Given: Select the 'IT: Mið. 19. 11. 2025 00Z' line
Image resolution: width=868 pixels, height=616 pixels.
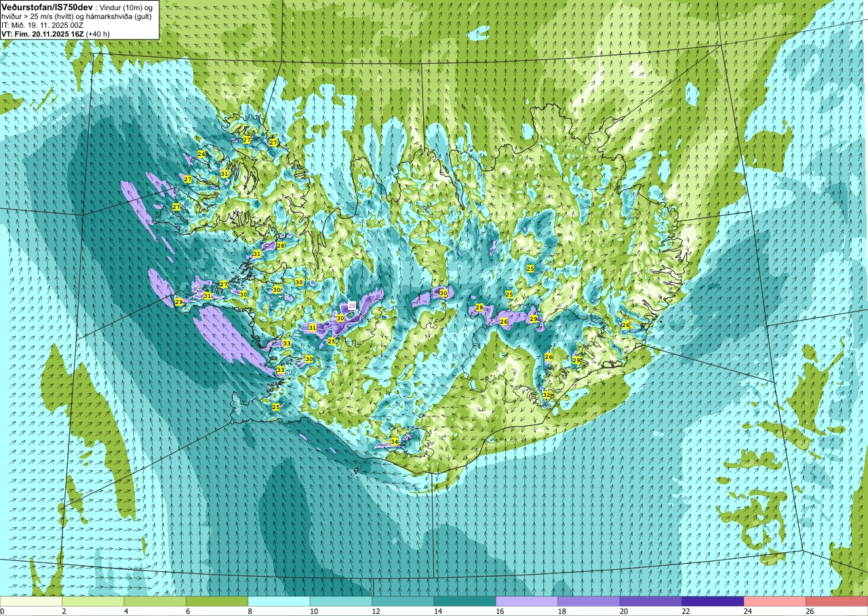Looking at the screenshot, I should [x=42, y=24].
